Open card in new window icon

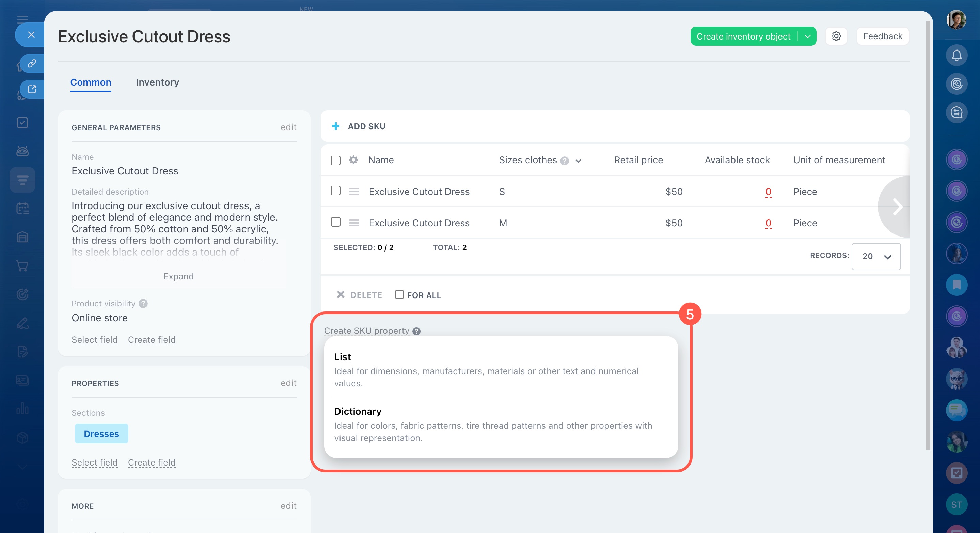click(x=32, y=89)
